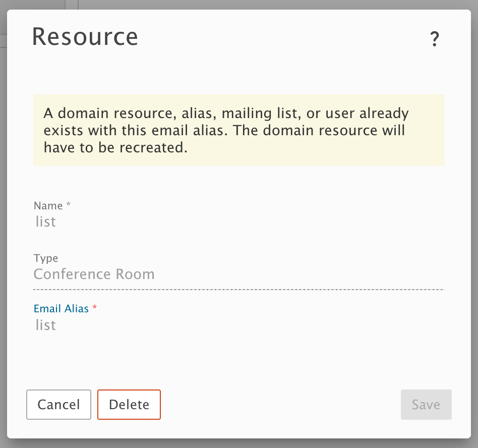Click the Type field label

(46, 258)
